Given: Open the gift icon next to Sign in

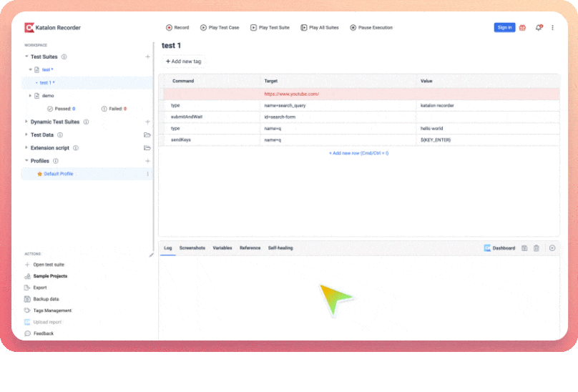Looking at the screenshot, I should coord(522,28).
